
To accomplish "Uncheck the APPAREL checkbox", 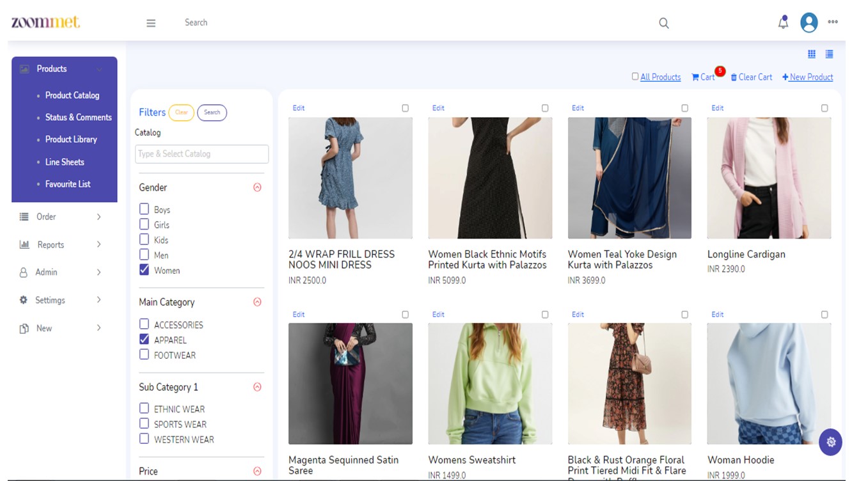I will [144, 339].
